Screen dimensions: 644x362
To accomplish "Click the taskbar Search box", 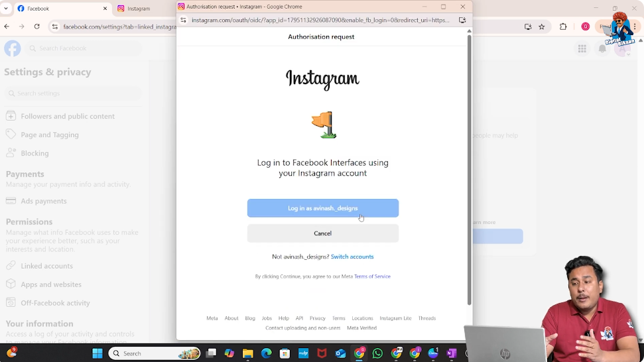I will pyautogui.click(x=155, y=353).
